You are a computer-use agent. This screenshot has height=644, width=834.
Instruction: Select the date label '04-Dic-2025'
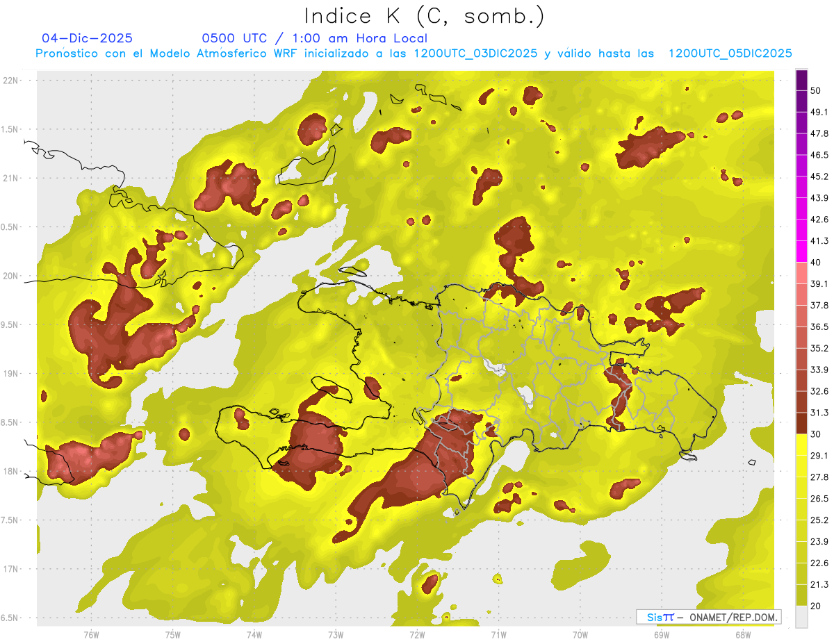(87, 38)
